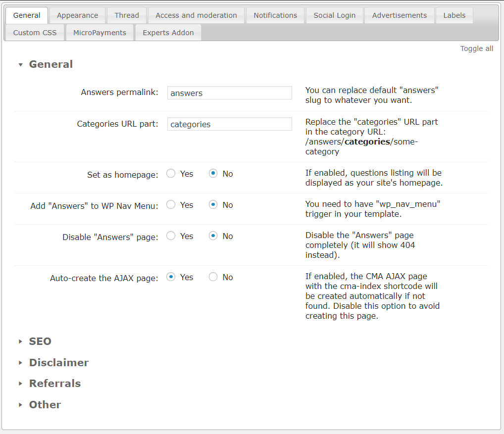Image resolution: width=504 pixels, height=434 pixels.
Task: Expand the Disclaimer section
Action: [20, 363]
